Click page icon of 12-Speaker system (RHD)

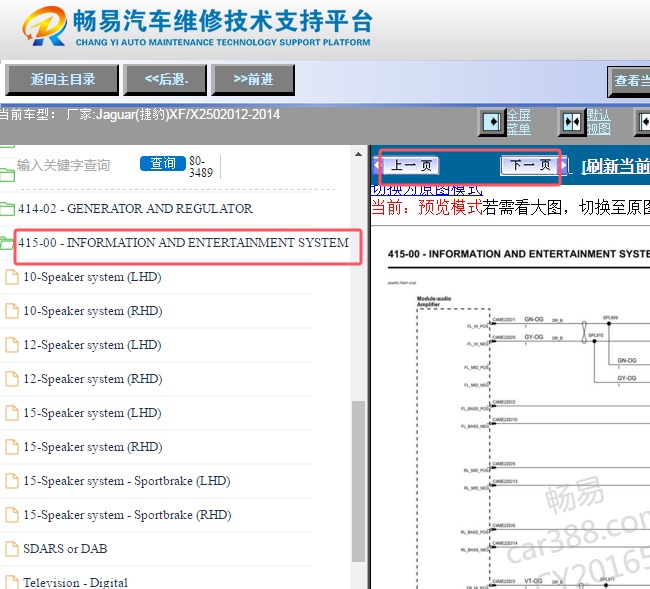pos(12,379)
